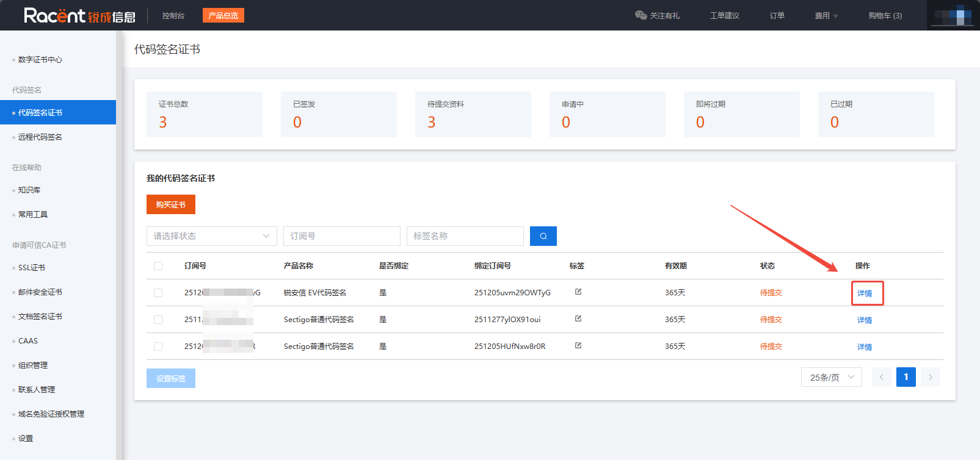Open 购物车 (3) in the top bar
This screenshot has height=460, width=980.
[885, 16]
